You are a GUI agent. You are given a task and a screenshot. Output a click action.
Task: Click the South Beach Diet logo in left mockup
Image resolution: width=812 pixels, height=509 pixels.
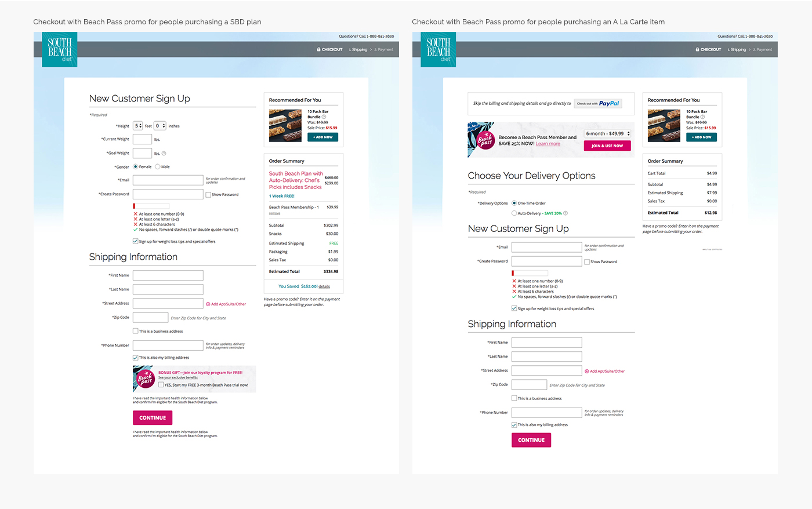tap(60, 49)
